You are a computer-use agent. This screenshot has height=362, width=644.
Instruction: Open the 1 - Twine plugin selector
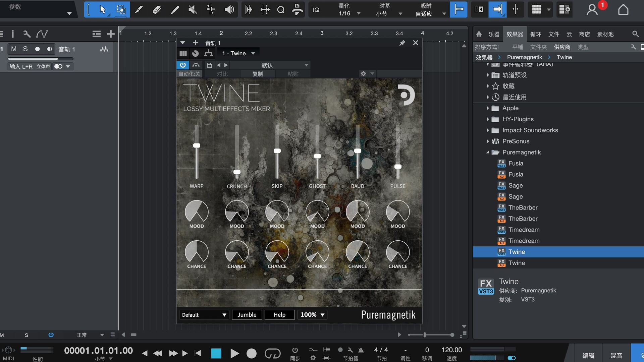(x=238, y=53)
